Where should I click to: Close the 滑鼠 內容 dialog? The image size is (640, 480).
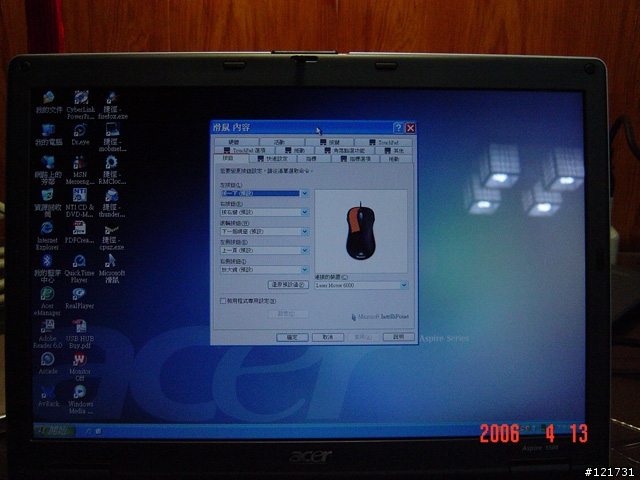click(x=410, y=128)
